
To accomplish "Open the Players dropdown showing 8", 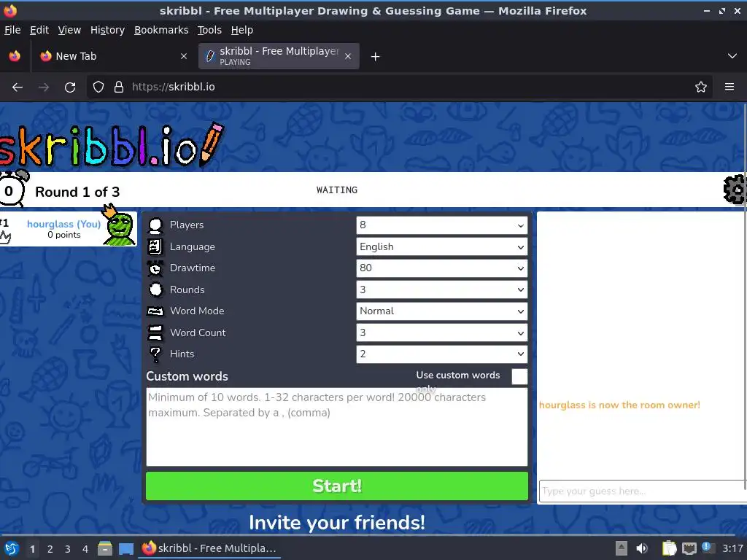I will click(441, 225).
